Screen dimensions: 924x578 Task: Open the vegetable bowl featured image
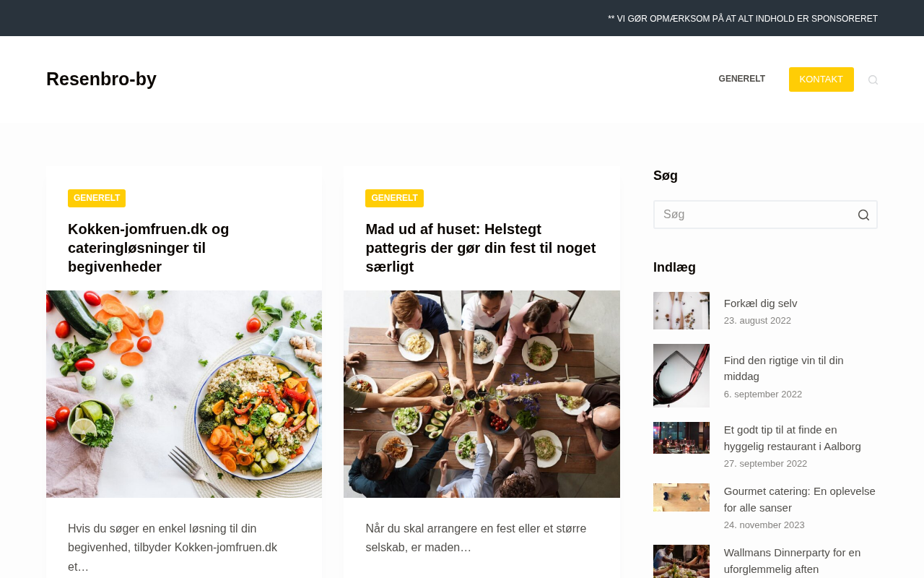(x=184, y=394)
